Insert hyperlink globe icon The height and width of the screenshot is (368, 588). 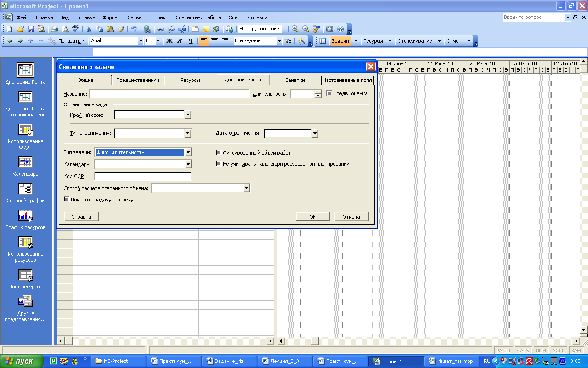[x=147, y=29]
